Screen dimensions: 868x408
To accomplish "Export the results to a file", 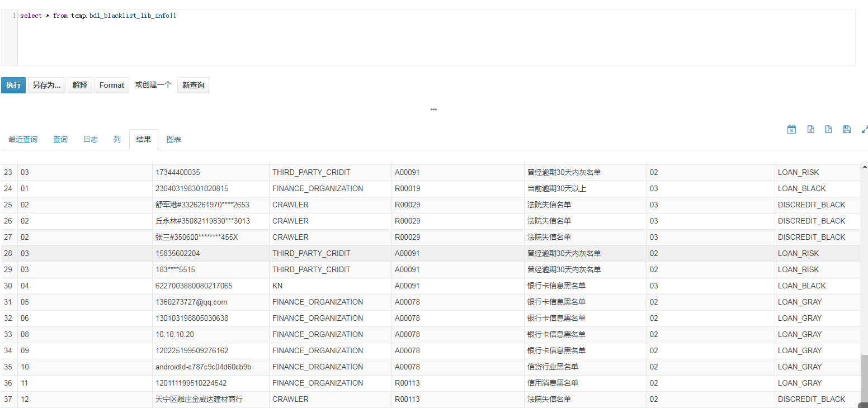I will click(828, 129).
